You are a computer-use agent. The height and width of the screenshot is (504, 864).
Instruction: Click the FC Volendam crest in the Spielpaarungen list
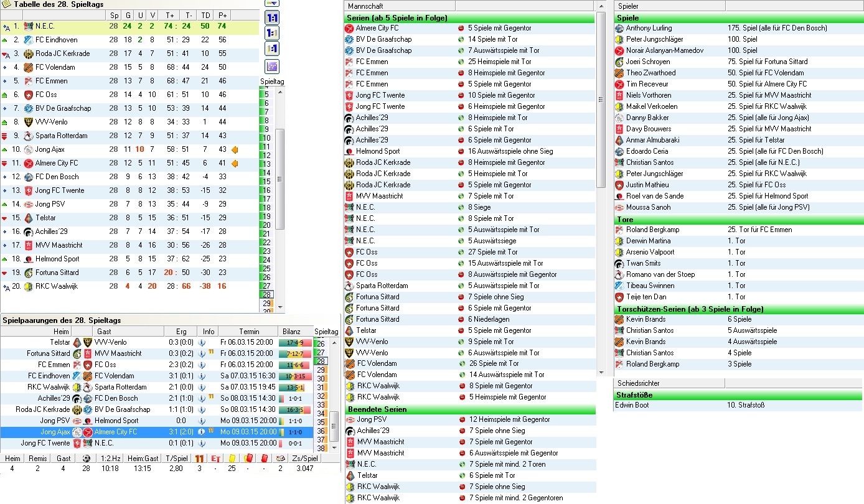pos(88,376)
